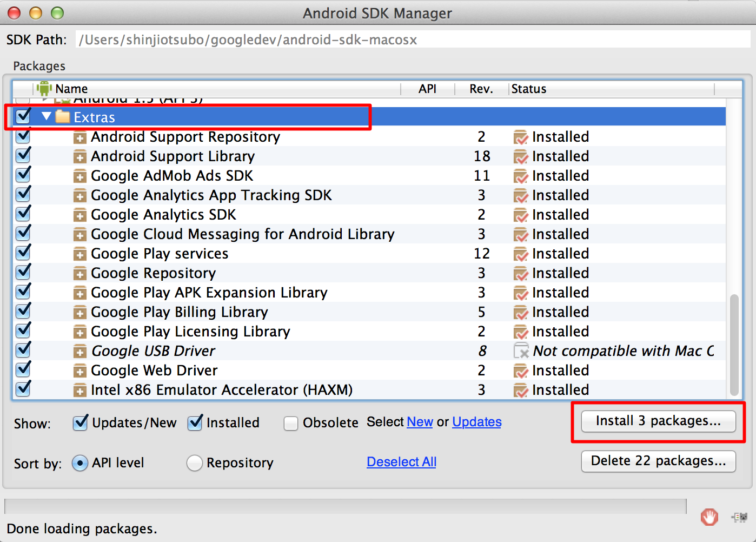Select the Google Cloud Messaging for Android Library row

coord(369,234)
